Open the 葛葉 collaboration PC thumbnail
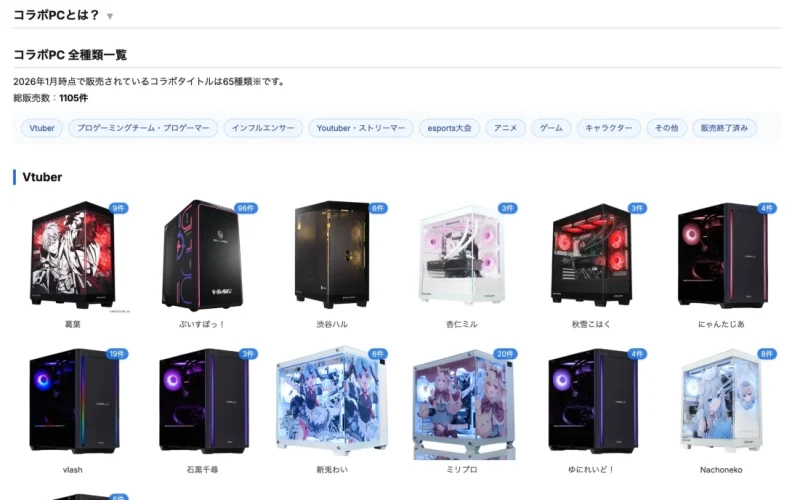Viewport: 800px width, 500px height. click(x=72, y=255)
